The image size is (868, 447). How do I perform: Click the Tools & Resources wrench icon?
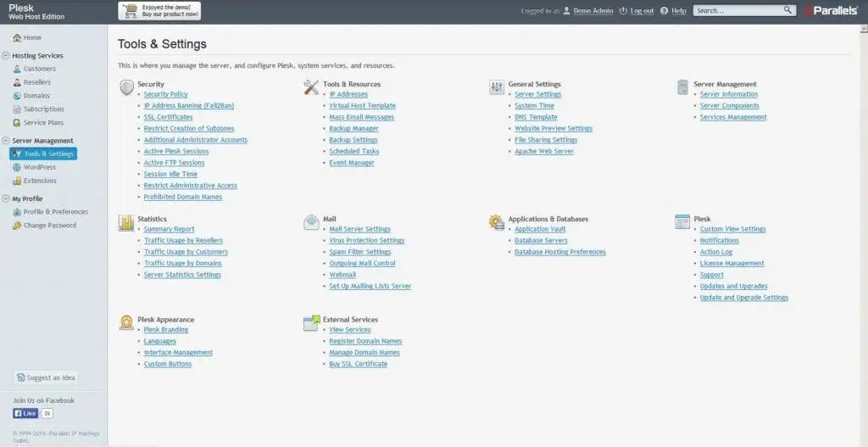click(311, 87)
